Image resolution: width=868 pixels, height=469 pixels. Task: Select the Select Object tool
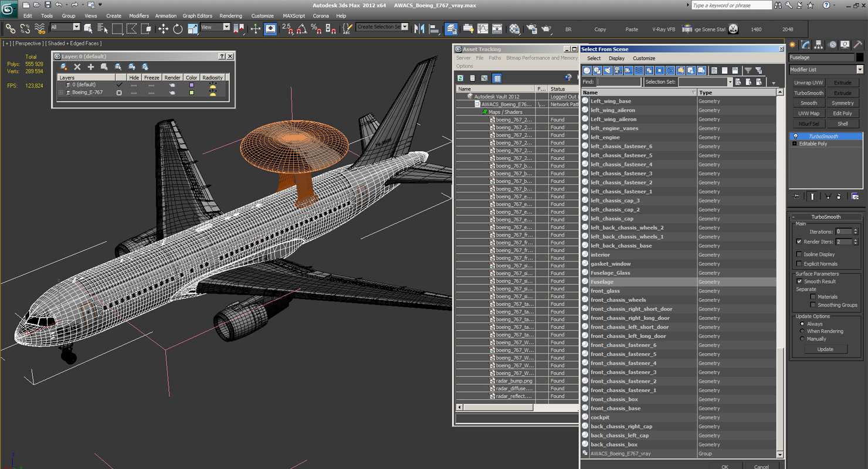click(x=88, y=28)
